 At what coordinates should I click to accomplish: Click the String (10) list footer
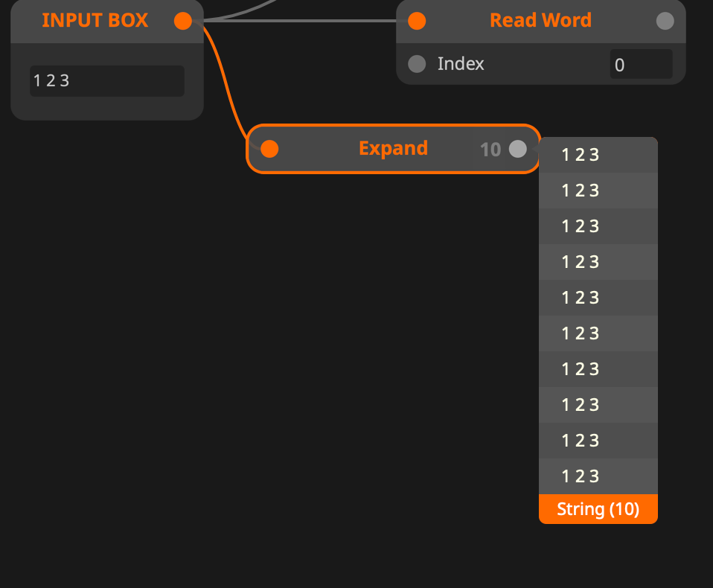coord(598,509)
